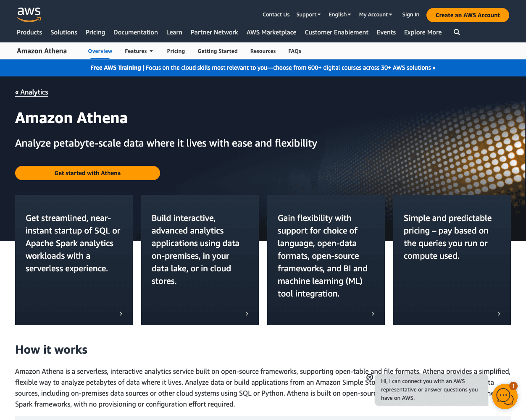
Task: Open Customer Enablement menu
Action: (x=337, y=32)
